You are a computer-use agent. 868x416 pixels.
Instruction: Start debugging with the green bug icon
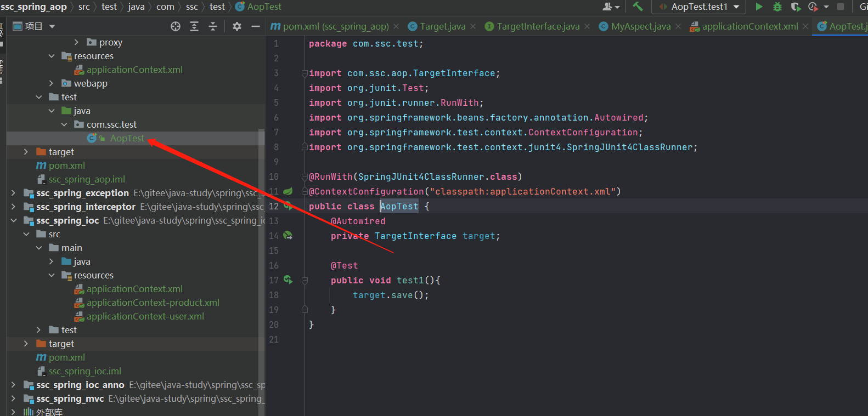click(777, 7)
